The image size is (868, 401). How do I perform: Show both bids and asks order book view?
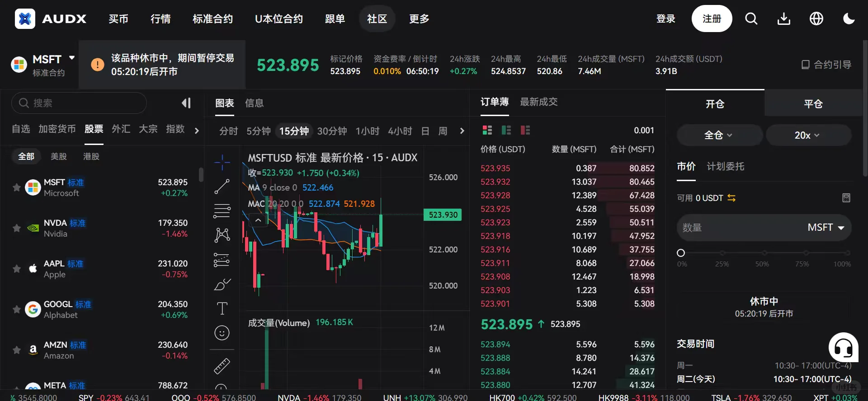[x=487, y=130]
